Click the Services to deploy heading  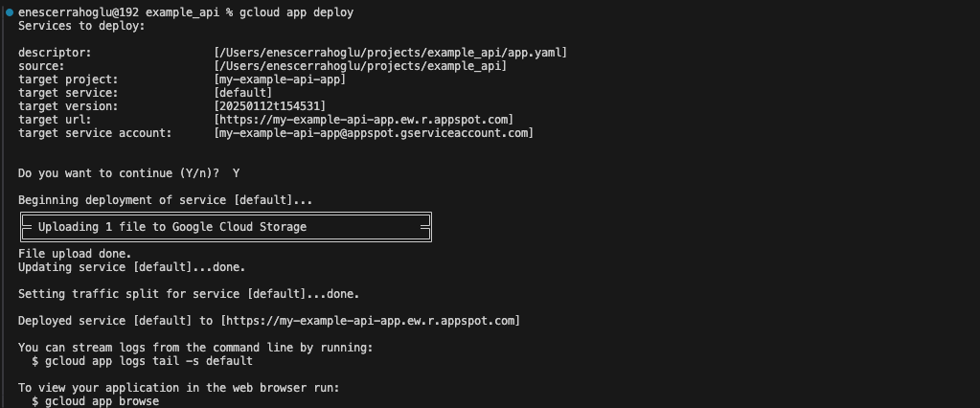[81, 26]
